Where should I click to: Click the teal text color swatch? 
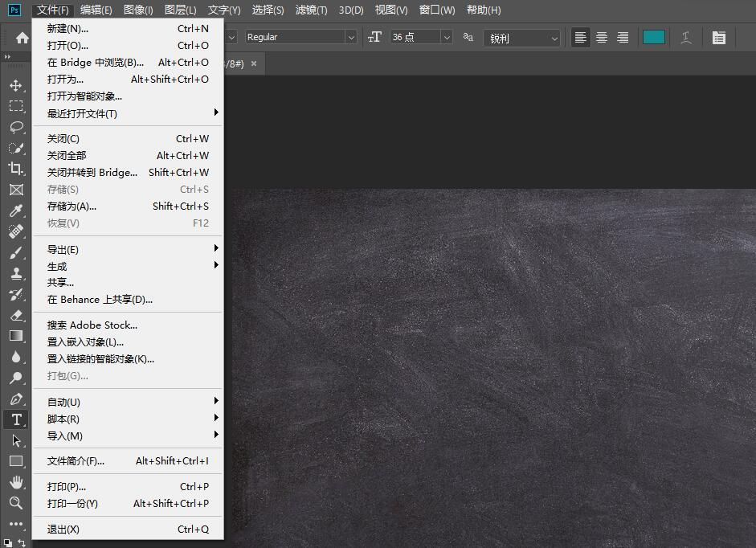coord(653,38)
